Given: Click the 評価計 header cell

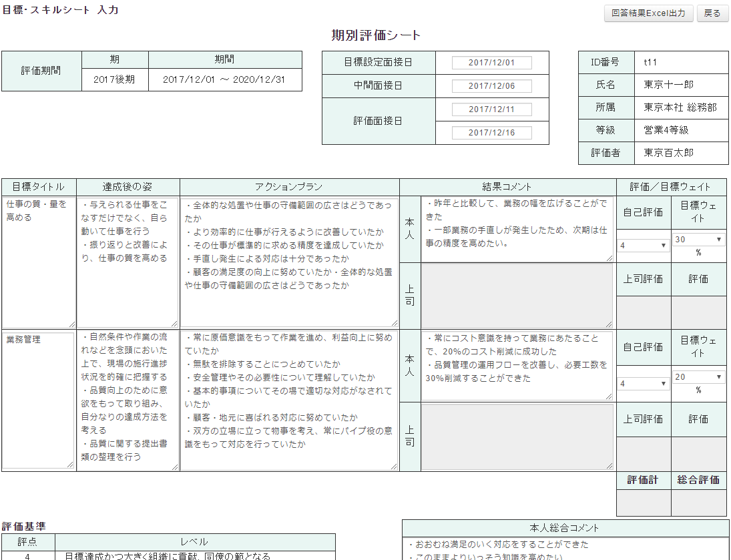Looking at the screenshot, I should (x=644, y=480).
